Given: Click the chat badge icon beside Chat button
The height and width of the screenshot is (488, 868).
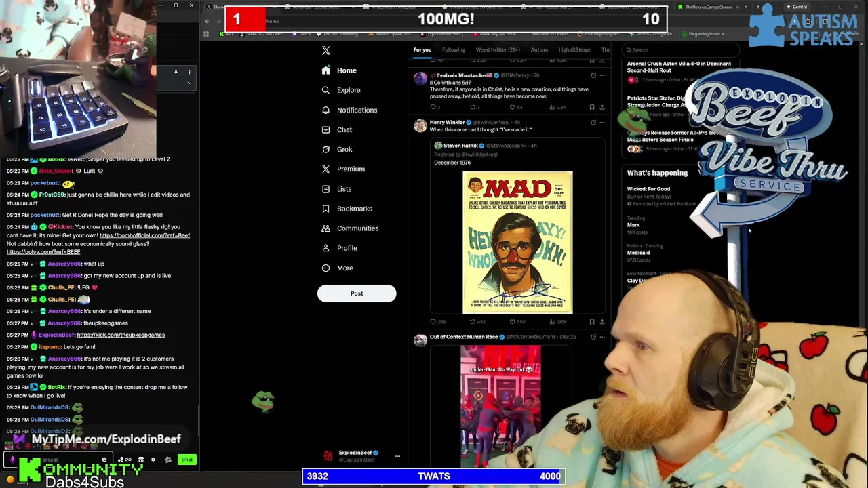Looking at the screenshot, I should 168,460.
